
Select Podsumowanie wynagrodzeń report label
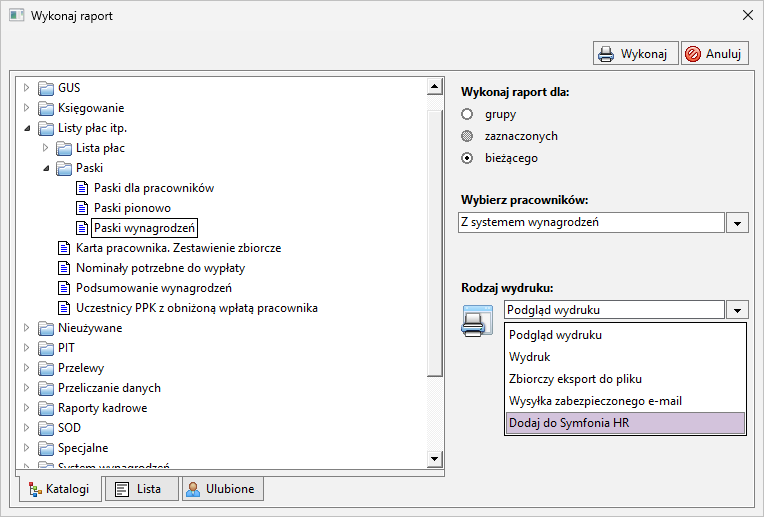click(154, 288)
